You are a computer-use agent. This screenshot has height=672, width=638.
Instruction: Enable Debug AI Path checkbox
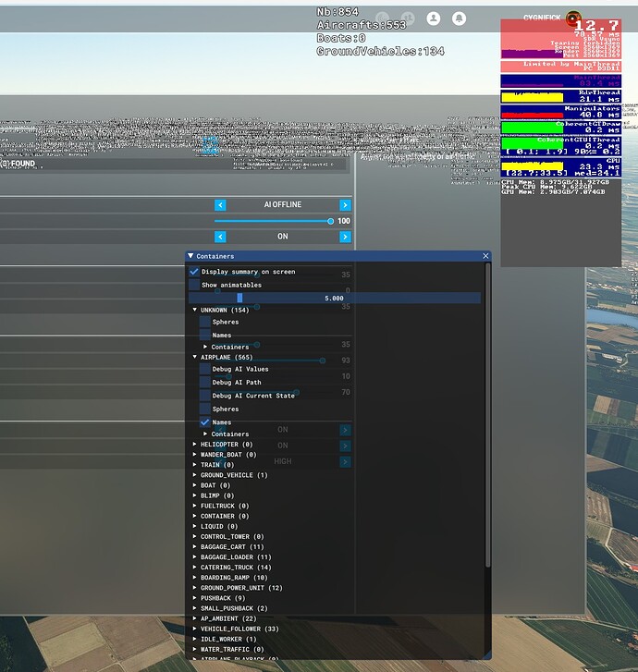point(205,383)
